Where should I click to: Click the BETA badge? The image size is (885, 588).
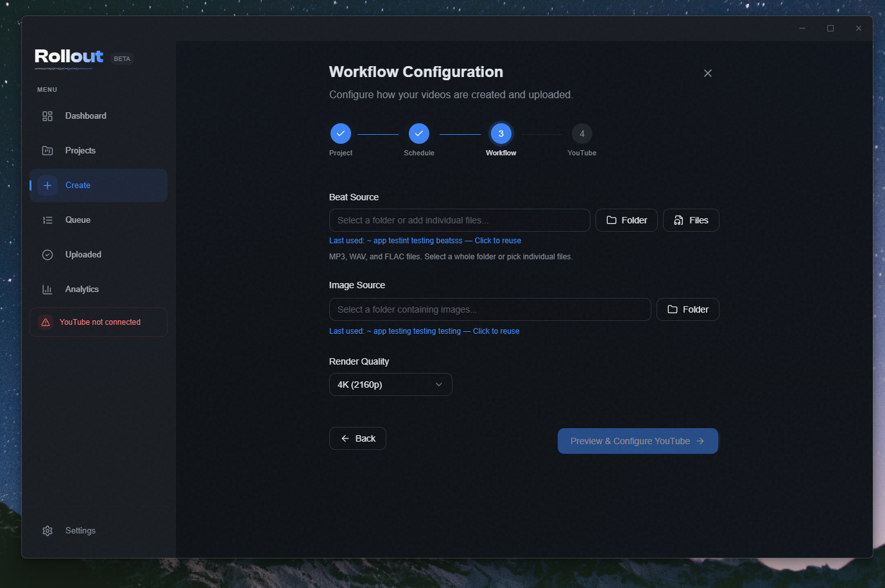pyautogui.click(x=122, y=58)
